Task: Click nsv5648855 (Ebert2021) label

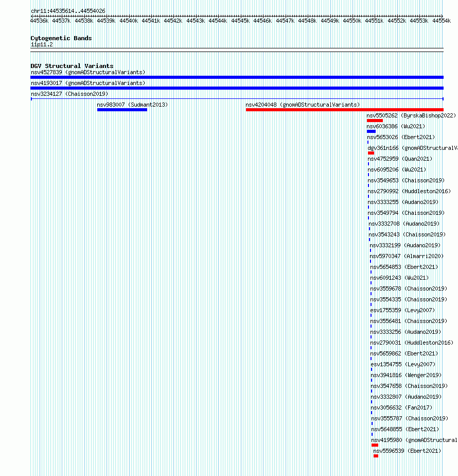Action: (x=405, y=429)
